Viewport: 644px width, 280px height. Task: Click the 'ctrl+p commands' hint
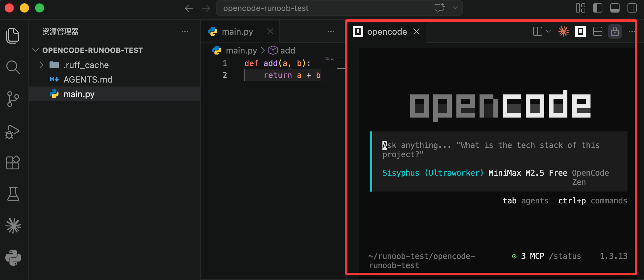(592, 200)
